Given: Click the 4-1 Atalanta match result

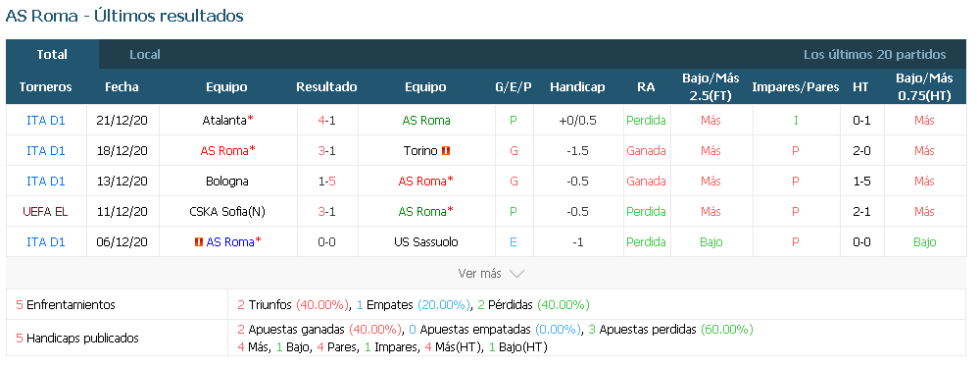Looking at the screenshot, I should tap(327, 121).
